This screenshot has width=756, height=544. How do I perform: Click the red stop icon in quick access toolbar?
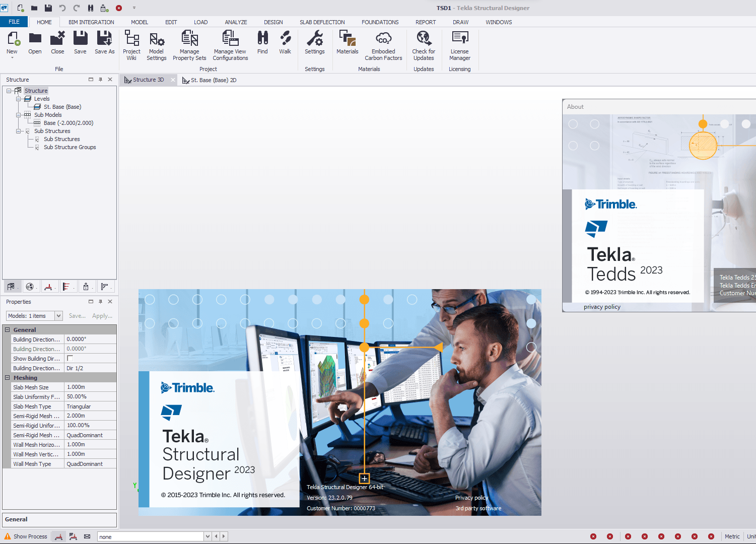pyautogui.click(x=119, y=8)
